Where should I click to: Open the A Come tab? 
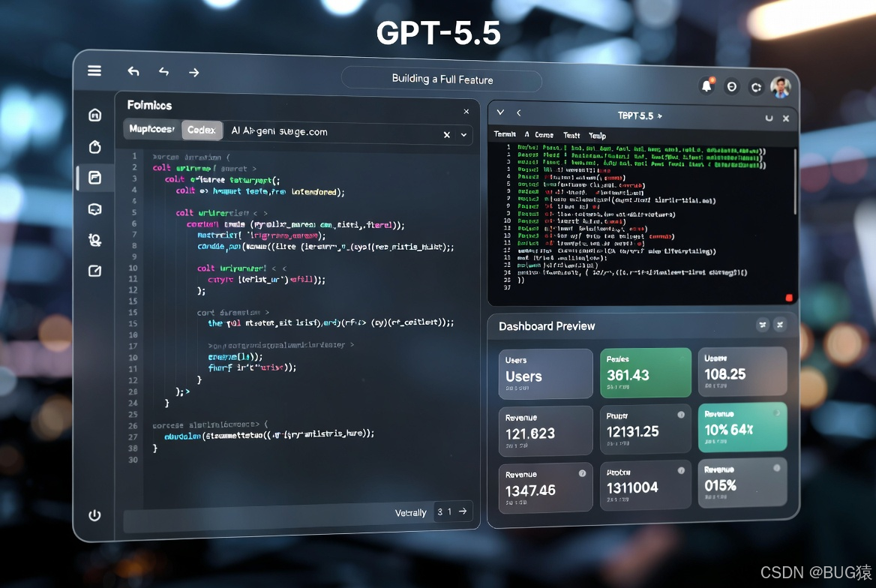[x=539, y=135]
